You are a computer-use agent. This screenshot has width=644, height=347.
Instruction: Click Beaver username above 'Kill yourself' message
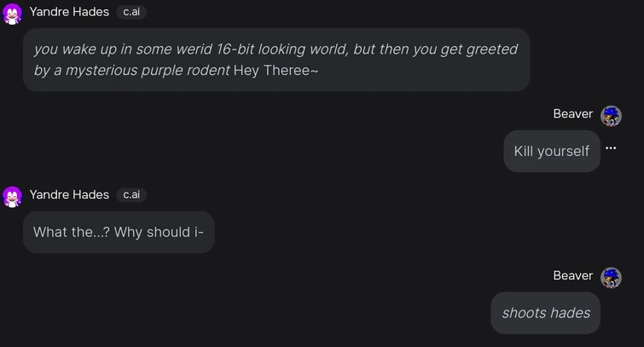click(572, 114)
